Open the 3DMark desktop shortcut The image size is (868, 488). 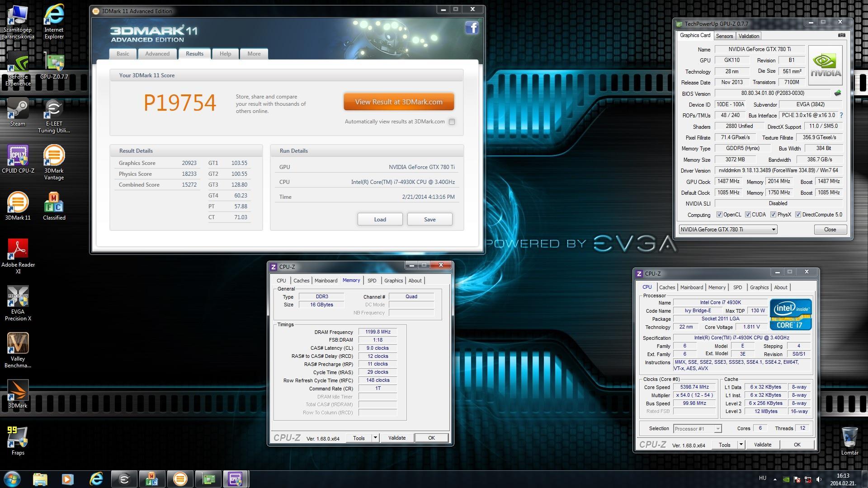18,394
